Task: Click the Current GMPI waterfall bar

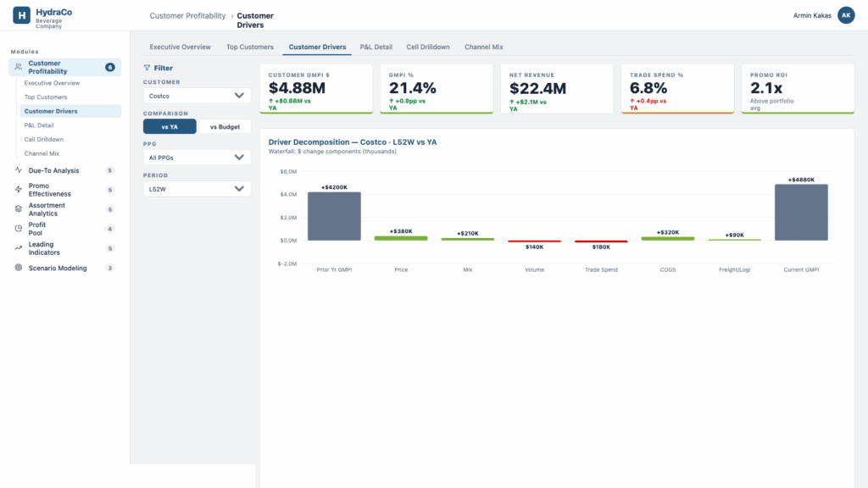Action: coord(801,213)
